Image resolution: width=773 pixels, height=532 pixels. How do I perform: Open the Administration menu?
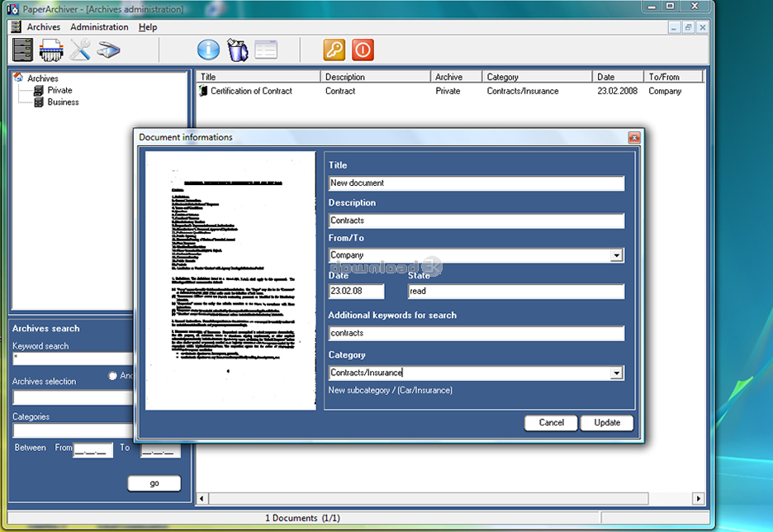99,27
